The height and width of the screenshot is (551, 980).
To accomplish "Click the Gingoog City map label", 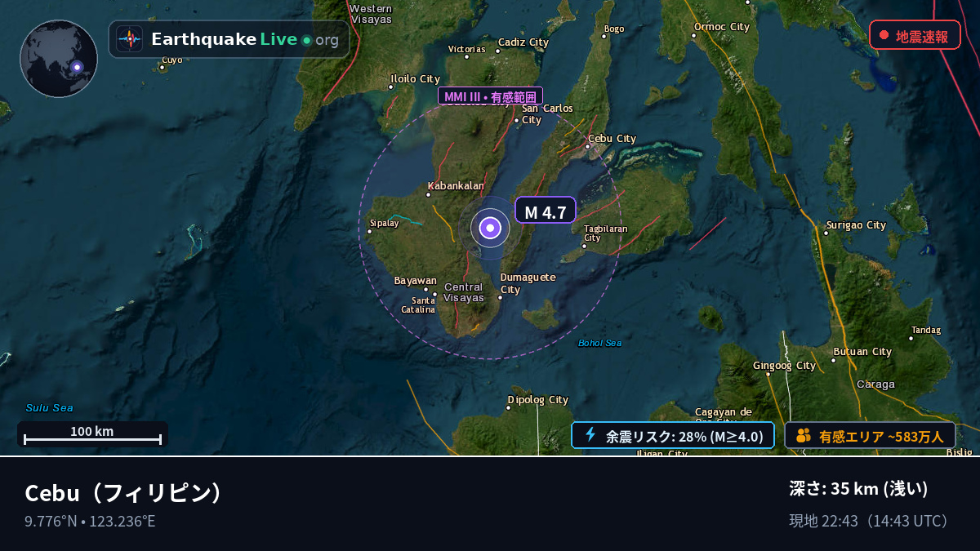I will pos(784,366).
